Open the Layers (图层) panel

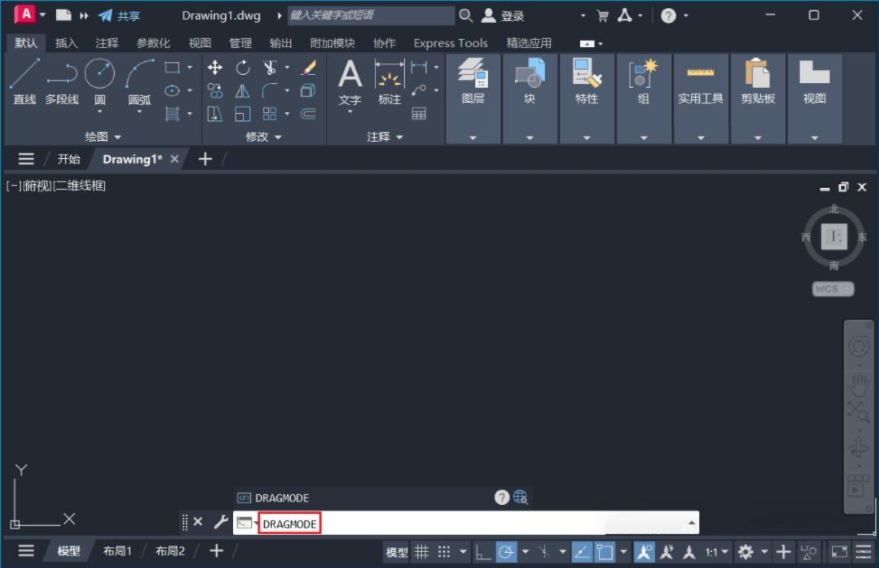coord(473,99)
